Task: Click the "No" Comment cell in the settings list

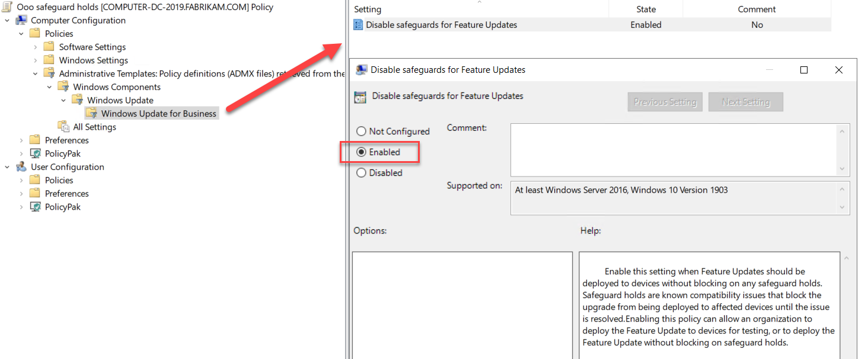Action: click(757, 25)
